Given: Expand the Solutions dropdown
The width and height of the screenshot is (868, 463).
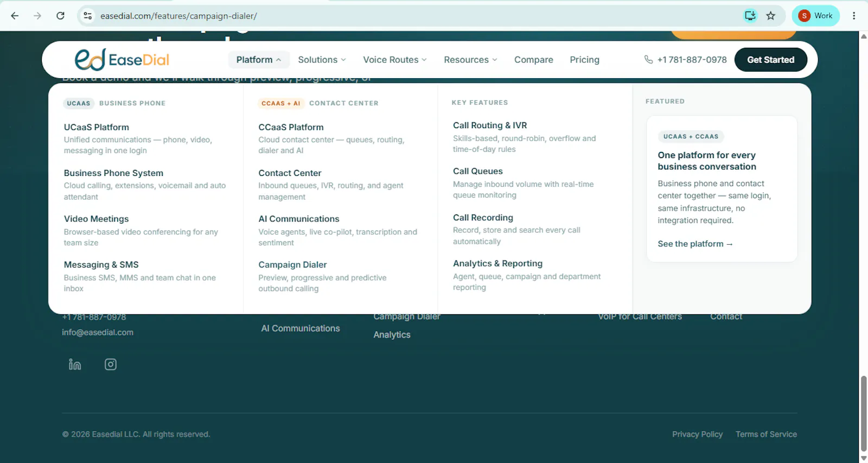Looking at the screenshot, I should point(322,60).
